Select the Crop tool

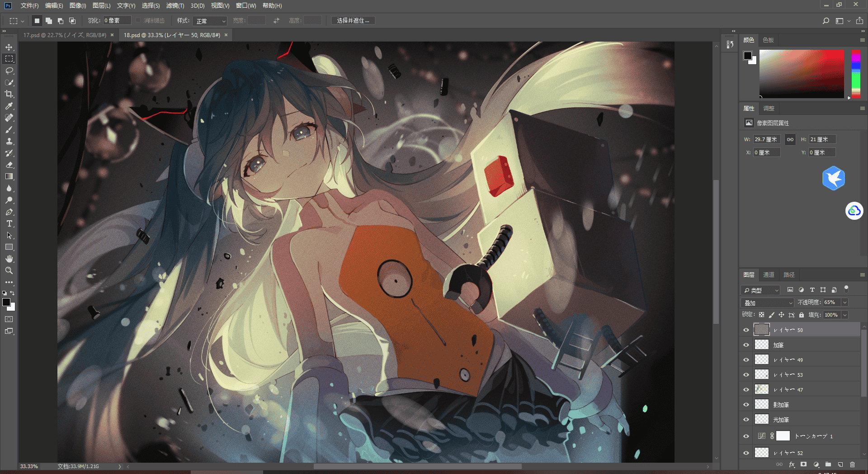9,94
